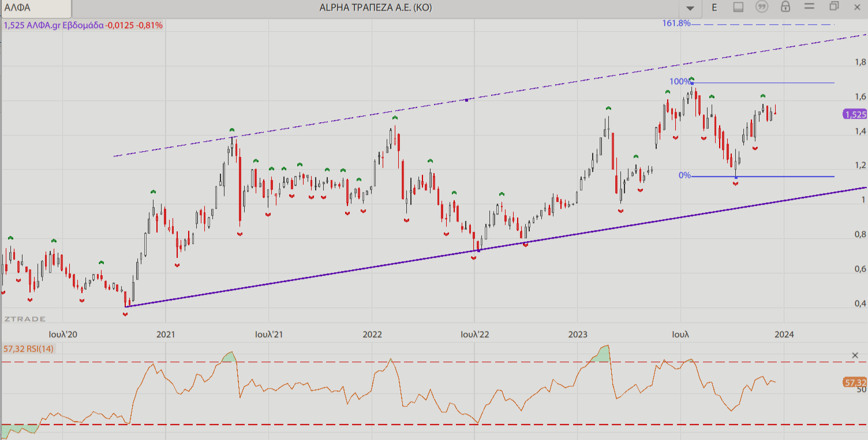
Task: Toggle the bottom panel layout icon
Action: coord(738,7)
